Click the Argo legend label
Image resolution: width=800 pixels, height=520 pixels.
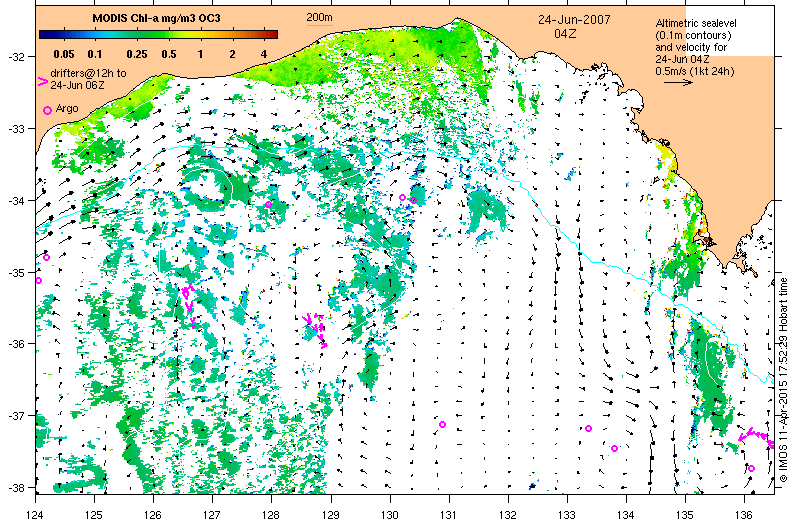pyautogui.click(x=67, y=108)
